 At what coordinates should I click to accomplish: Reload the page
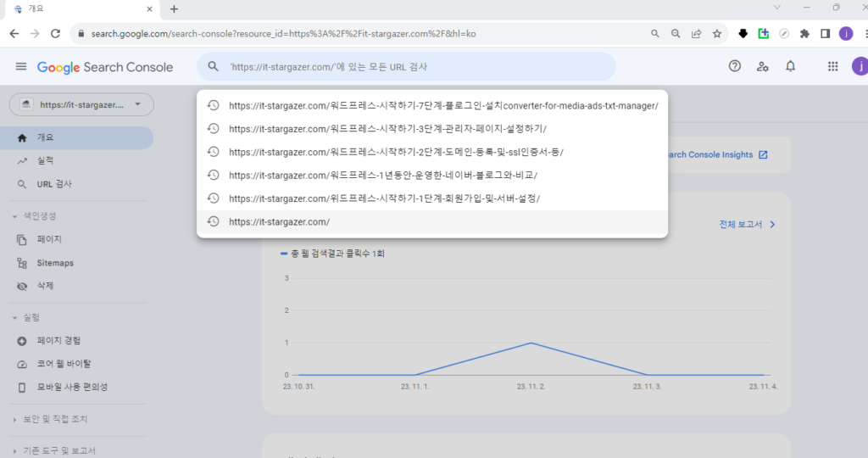[x=55, y=34]
